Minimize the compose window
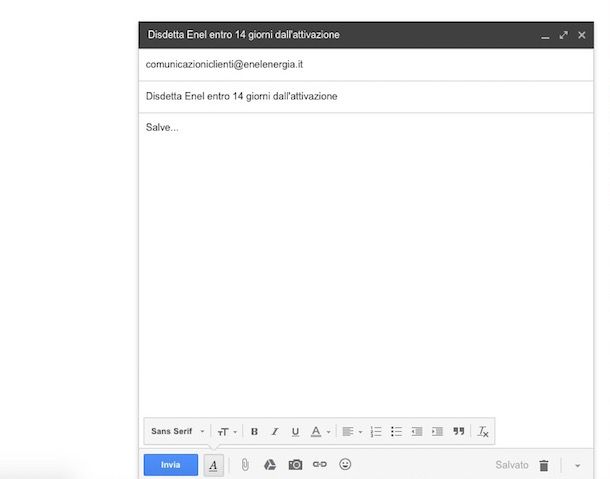 click(x=545, y=36)
